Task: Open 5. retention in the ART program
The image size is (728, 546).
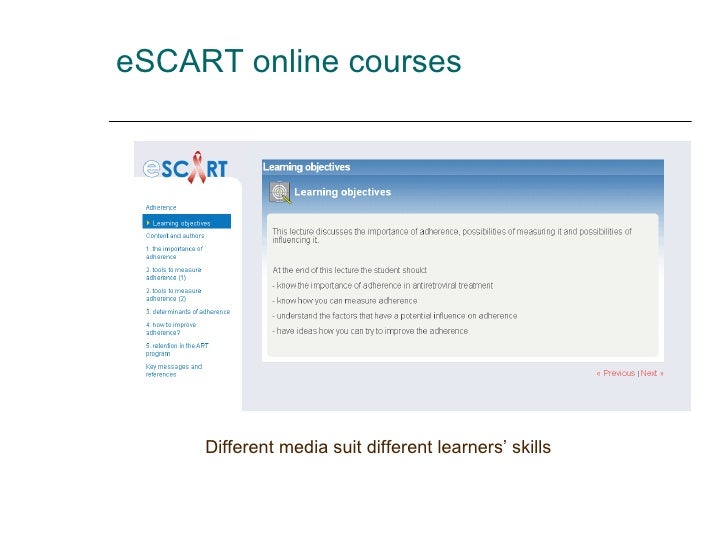Action: coord(177,349)
